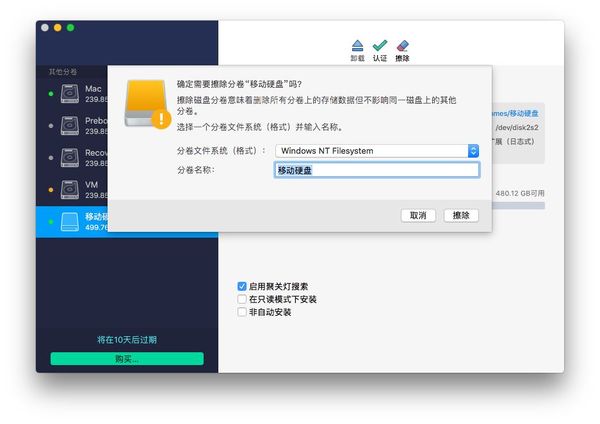The width and height of the screenshot is (600, 424).
Task: Click the /dev/disk2s2 device text
Action: click(517, 127)
